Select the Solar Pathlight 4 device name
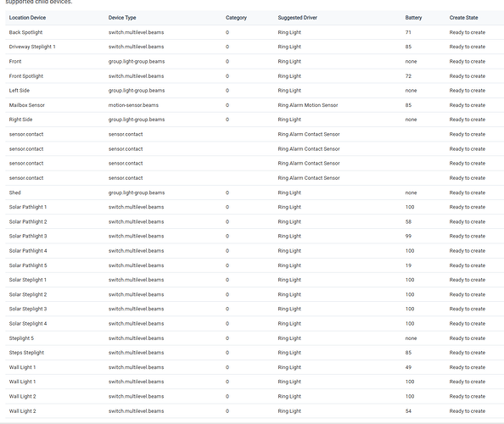Image resolution: width=504 pixels, height=424 pixels. pos(28,251)
